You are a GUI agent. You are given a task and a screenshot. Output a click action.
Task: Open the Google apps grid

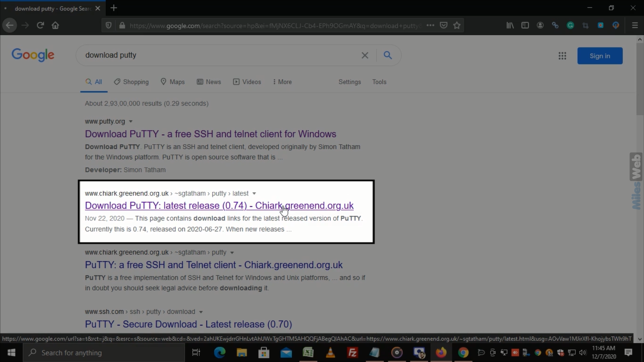[562, 56]
